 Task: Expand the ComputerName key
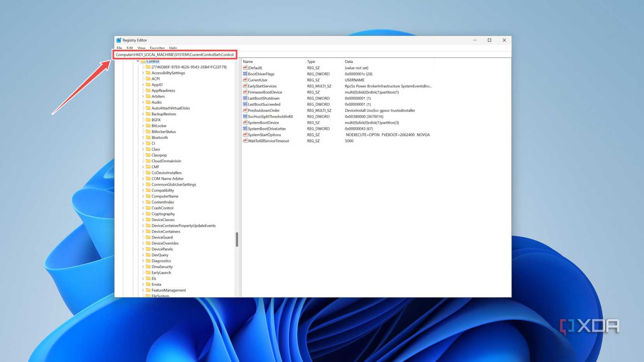[x=143, y=196]
